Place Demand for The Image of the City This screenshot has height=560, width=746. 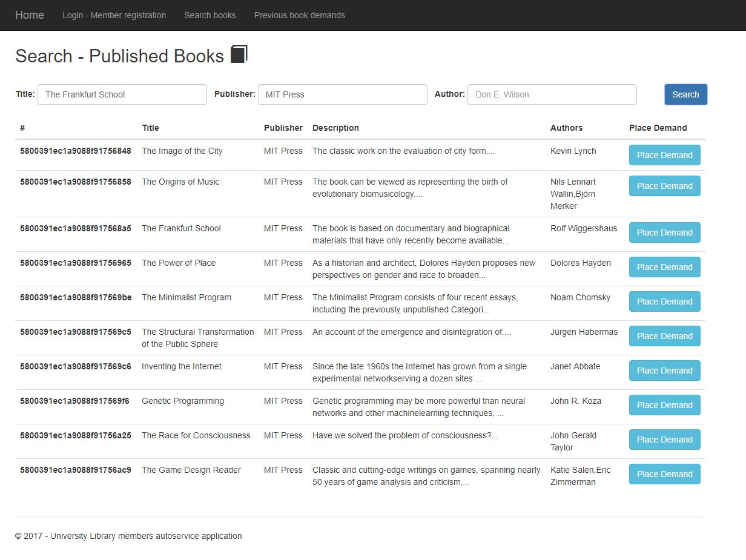(x=665, y=155)
